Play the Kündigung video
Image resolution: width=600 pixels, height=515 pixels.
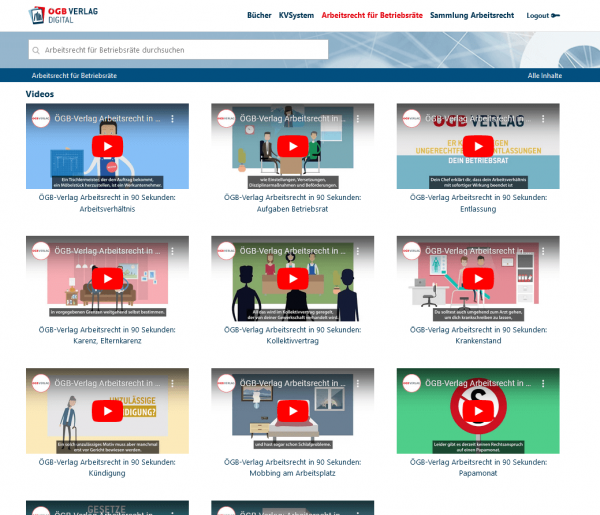(108, 411)
